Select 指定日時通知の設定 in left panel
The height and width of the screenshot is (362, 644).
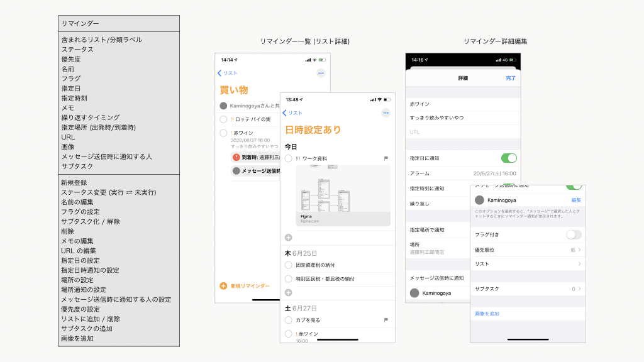click(x=90, y=270)
